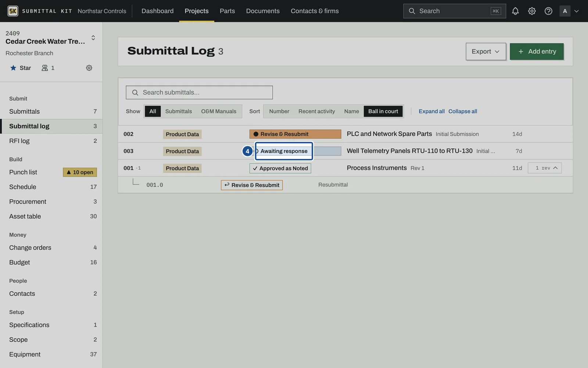Filter to O&M Manuals
Viewport: 588px width, 368px height.
pos(219,111)
